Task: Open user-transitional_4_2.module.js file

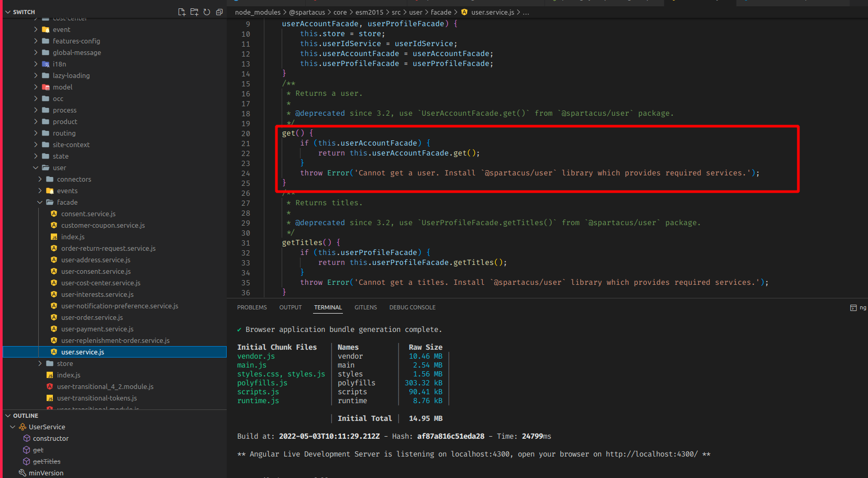Action: coord(105,387)
